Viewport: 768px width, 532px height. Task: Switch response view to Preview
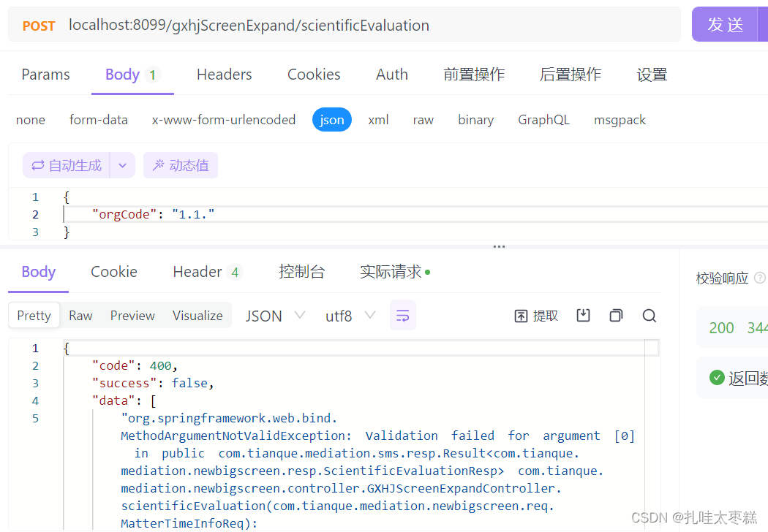[132, 315]
